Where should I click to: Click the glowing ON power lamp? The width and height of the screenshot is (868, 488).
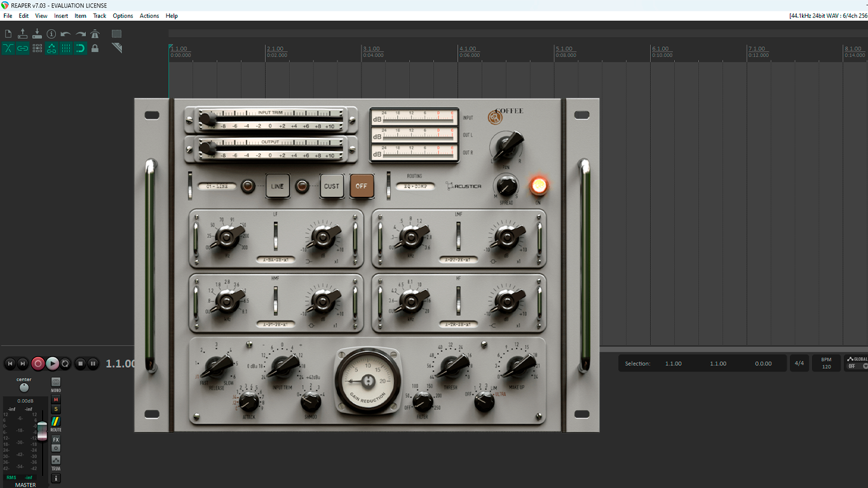click(539, 186)
